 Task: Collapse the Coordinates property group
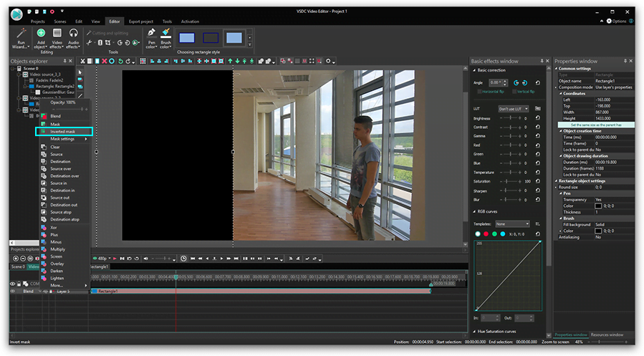pyautogui.click(x=561, y=94)
